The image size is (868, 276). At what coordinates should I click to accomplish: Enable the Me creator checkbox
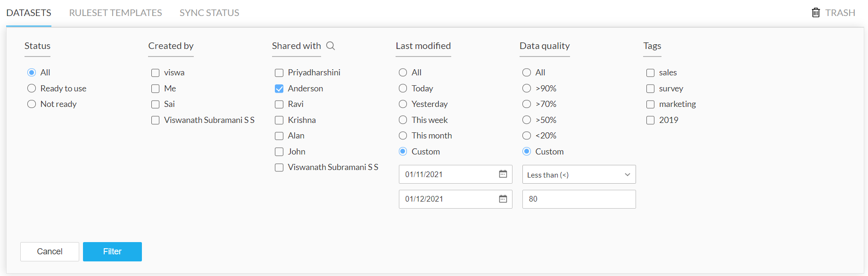pyautogui.click(x=155, y=89)
